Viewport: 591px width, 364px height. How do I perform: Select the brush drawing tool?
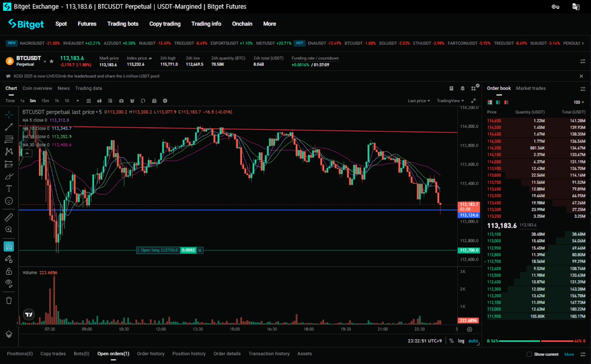9,176
